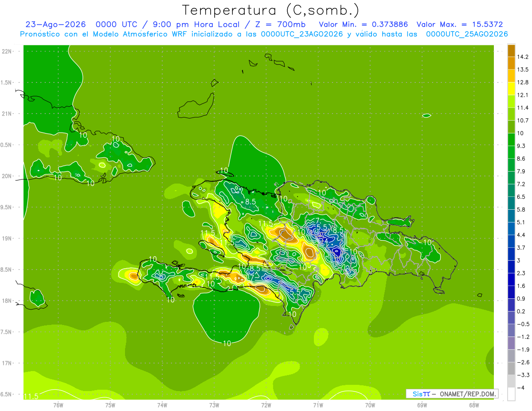This screenshot has height=411, width=532.
Task: Pick the teal segment between 5.8 and 5.1
Action: [511, 216]
